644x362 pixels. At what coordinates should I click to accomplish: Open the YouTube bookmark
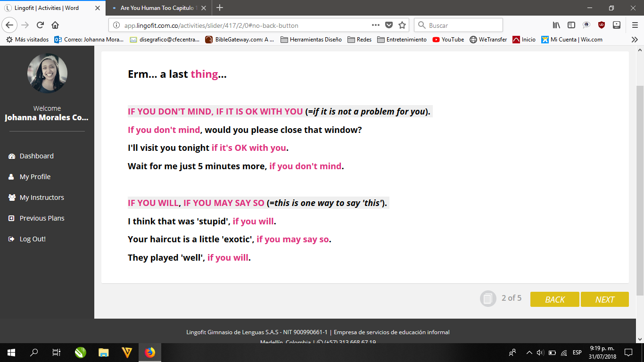click(x=448, y=40)
